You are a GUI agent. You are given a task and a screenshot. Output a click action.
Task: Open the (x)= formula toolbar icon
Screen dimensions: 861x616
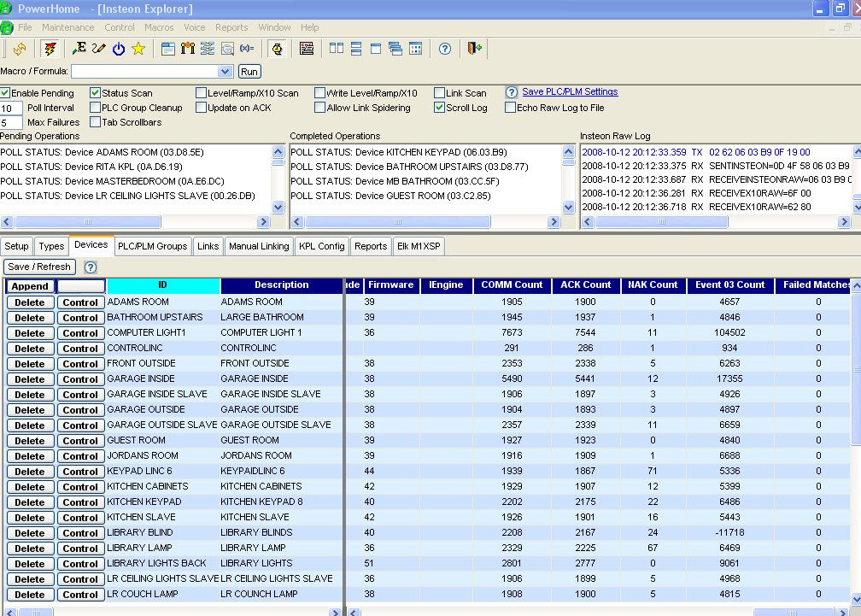point(247,49)
